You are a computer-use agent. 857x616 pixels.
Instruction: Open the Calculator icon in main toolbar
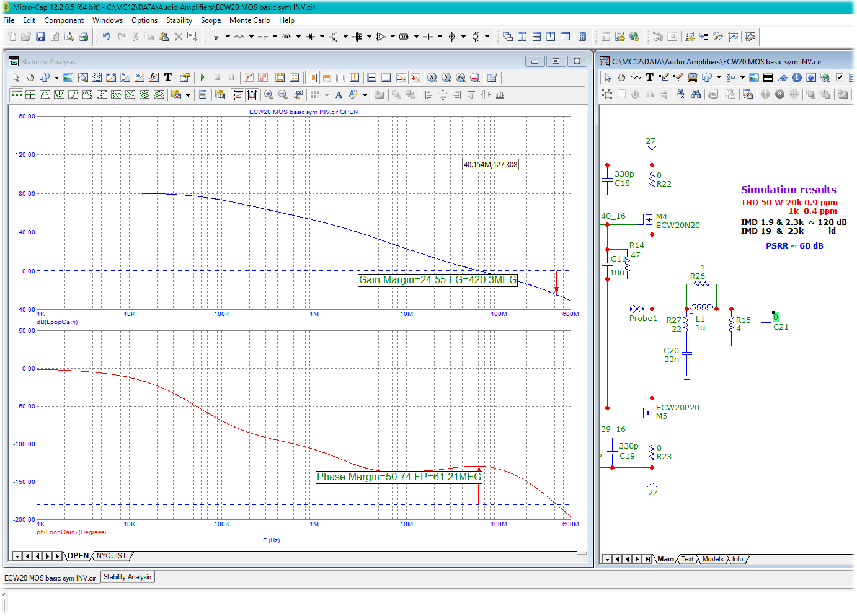582,37
